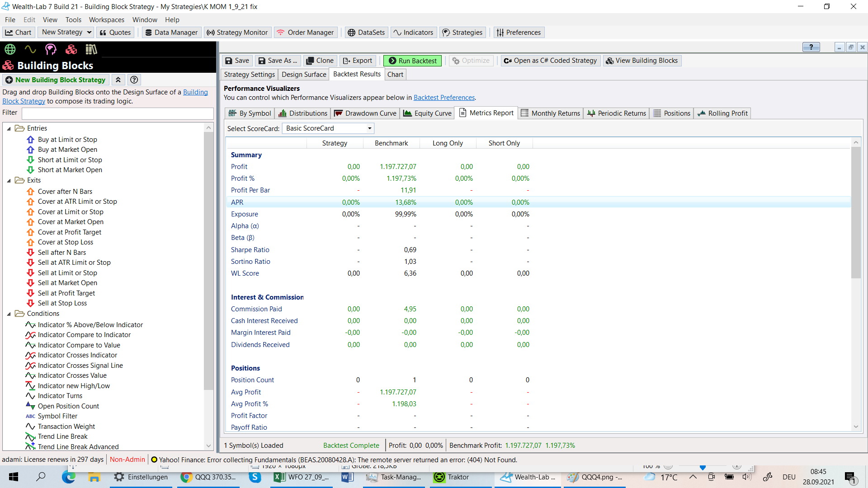Click in the Filter text field
Viewport: 868px width, 488px height.
tap(118, 113)
